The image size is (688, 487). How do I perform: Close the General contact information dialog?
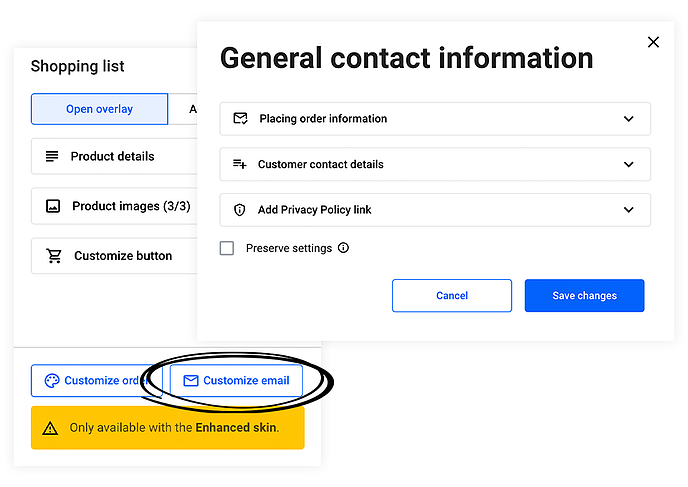coord(654,42)
